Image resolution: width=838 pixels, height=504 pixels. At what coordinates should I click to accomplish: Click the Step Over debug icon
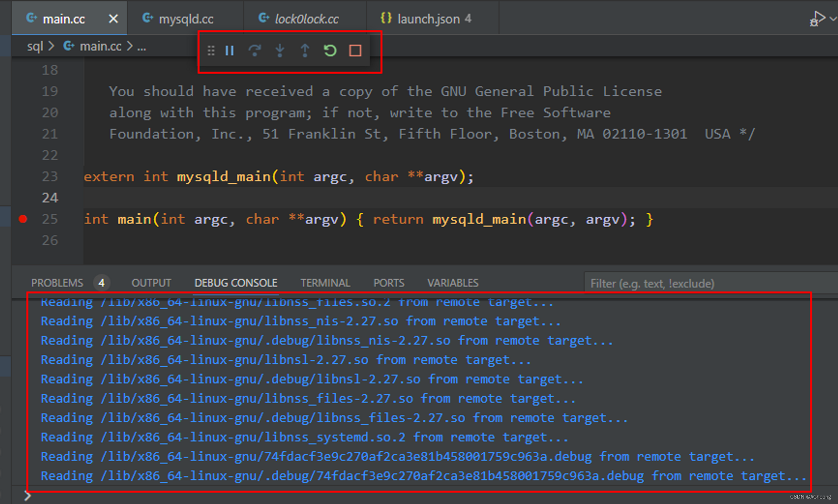pyautogui.click(x=254, y=51)
